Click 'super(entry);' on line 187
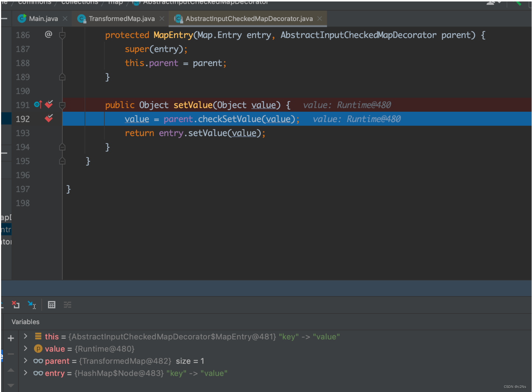 pyautogui.click(x=156, y=49)
